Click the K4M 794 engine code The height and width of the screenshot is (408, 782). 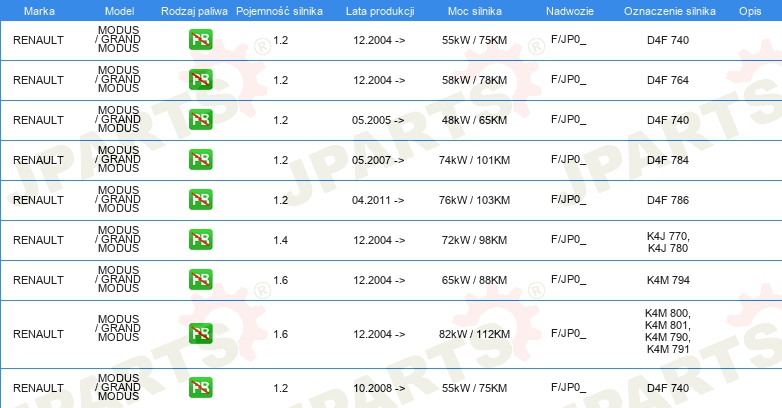(x=668, y=280)
